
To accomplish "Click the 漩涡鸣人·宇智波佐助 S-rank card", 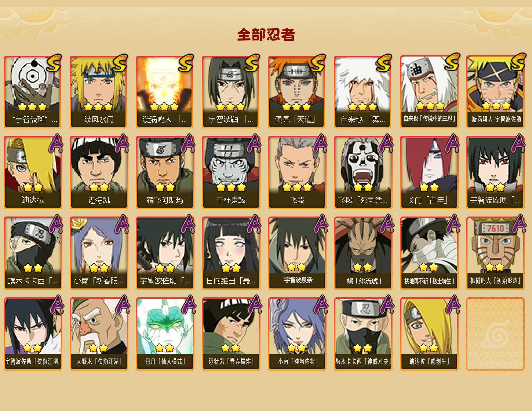I will coord(495,92).
